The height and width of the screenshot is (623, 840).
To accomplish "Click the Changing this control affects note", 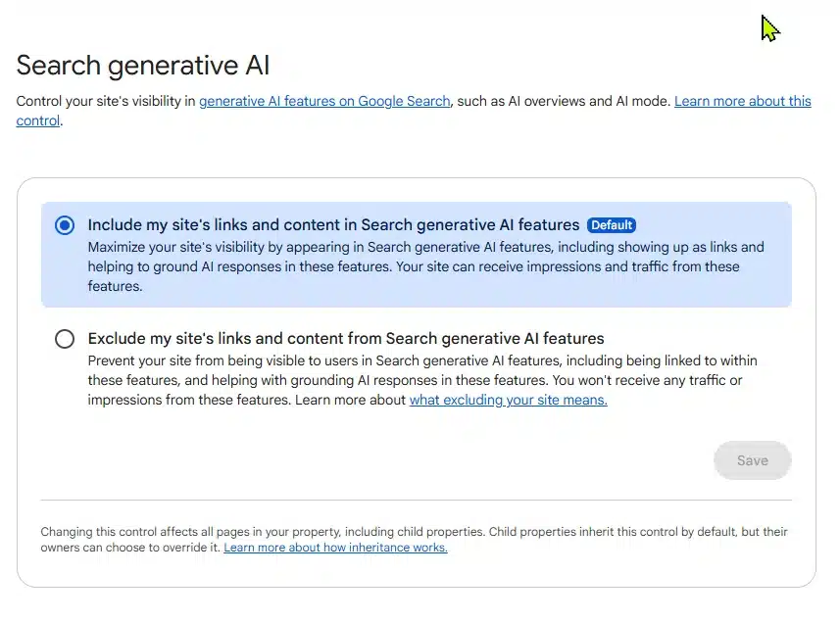I will 414,540.
